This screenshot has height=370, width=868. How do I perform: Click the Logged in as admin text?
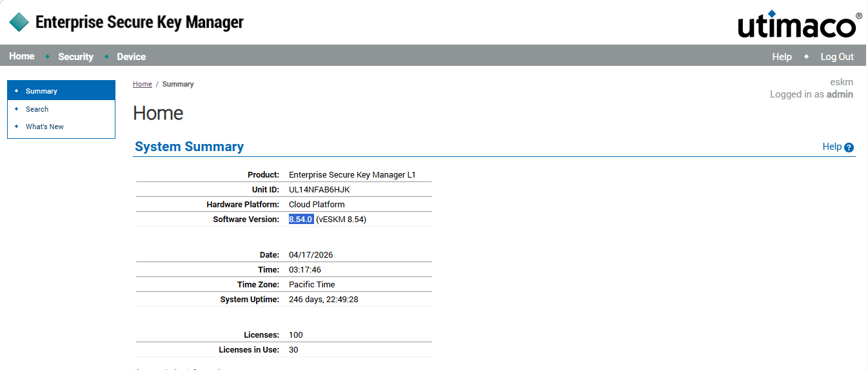[811, 94]
